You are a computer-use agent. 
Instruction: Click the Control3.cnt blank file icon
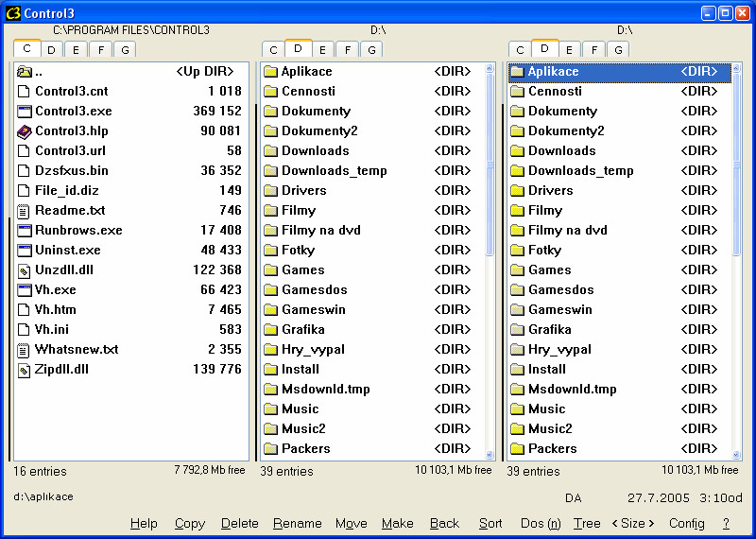[x=23, y=92]
